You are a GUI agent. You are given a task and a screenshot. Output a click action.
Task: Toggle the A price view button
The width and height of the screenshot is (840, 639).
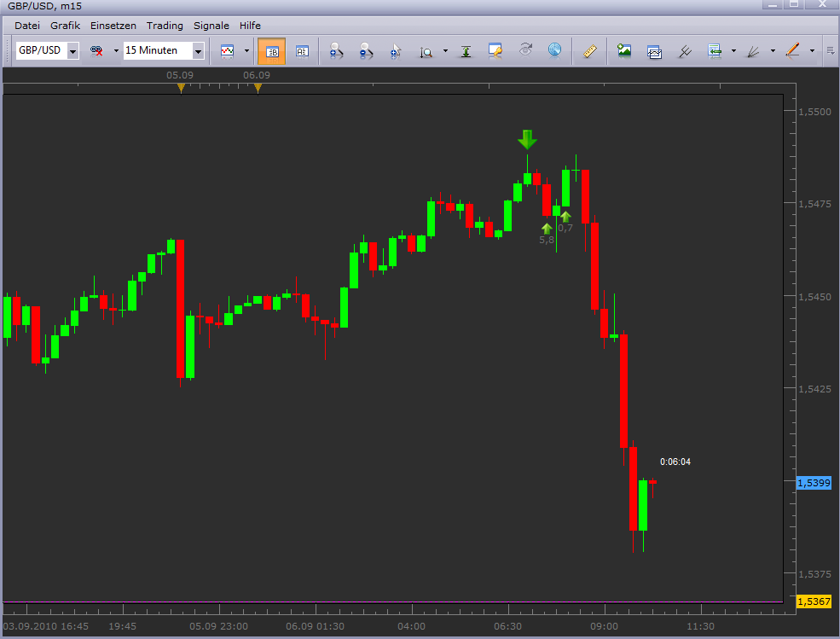point(302,51)
